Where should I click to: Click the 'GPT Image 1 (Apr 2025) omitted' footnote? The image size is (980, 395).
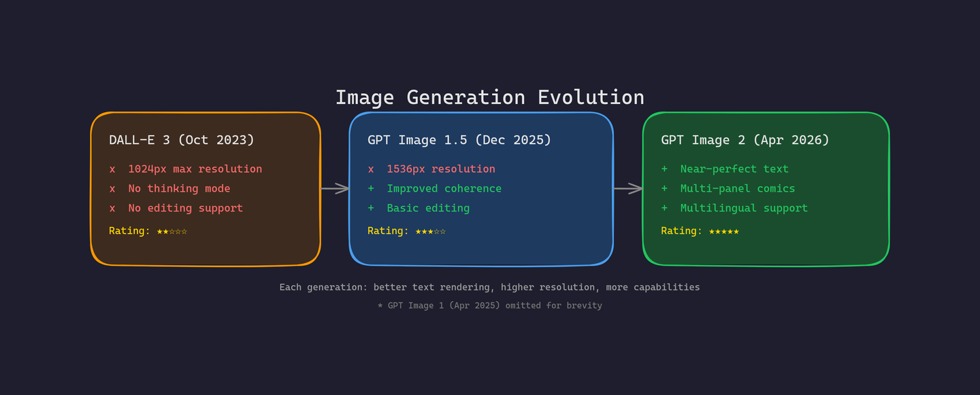pyautogui.click(x=489, y=306)
